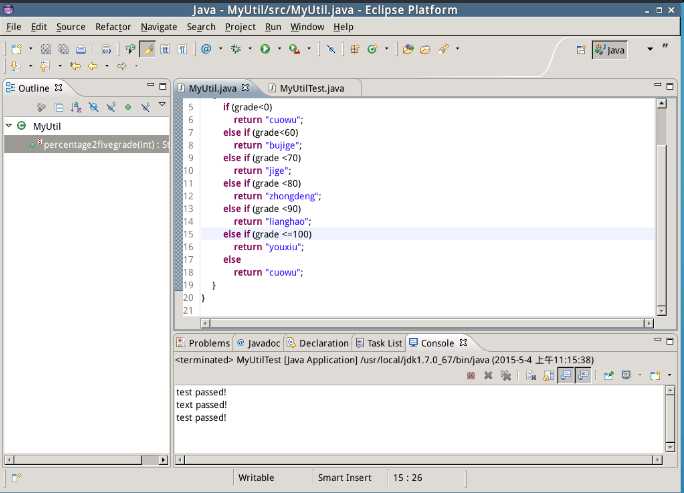
Task: Click the Remove All Terminated Launches icon
Action: tap(506, 375)
